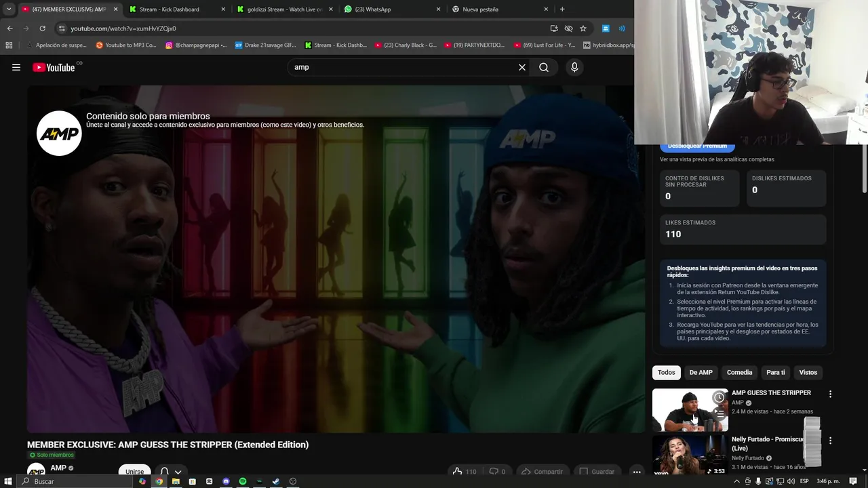Switch to the Nueva pestaña tab
This screenshot has height=488, width=868.
(x=500, y=9)
